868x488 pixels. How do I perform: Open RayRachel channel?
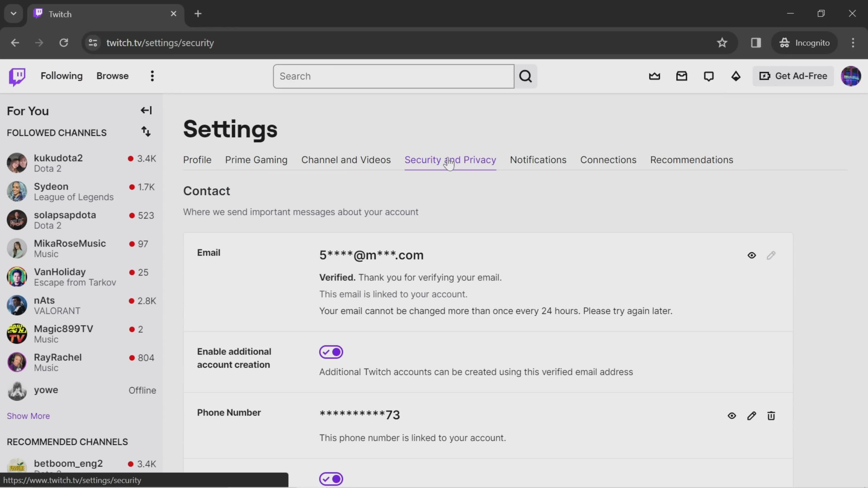(82, 362)
